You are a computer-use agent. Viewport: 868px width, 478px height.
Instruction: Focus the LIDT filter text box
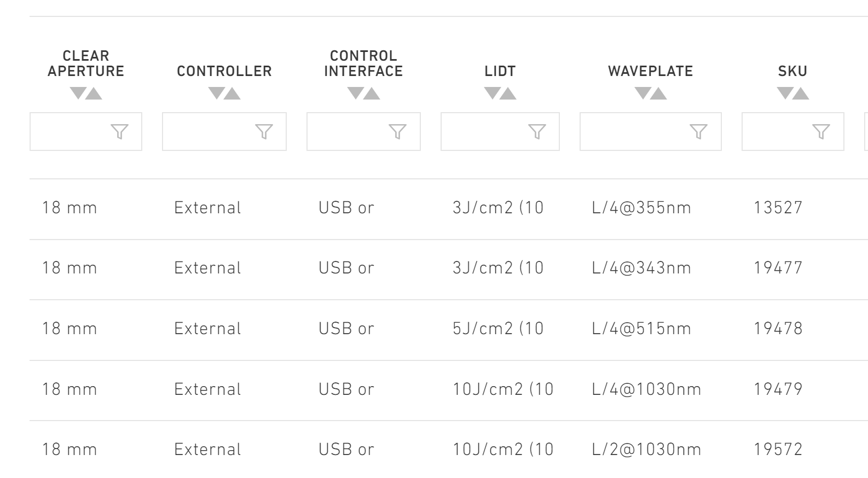tap(500, 132)
